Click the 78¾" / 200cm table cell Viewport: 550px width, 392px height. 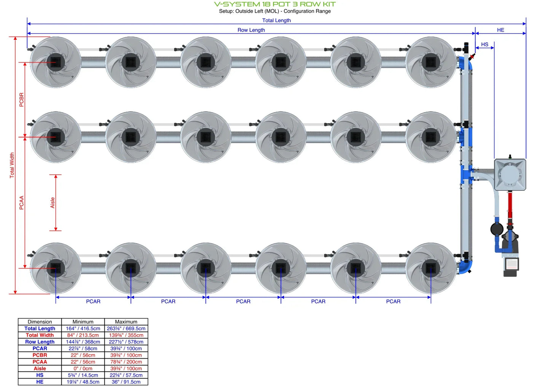[126, 362]
